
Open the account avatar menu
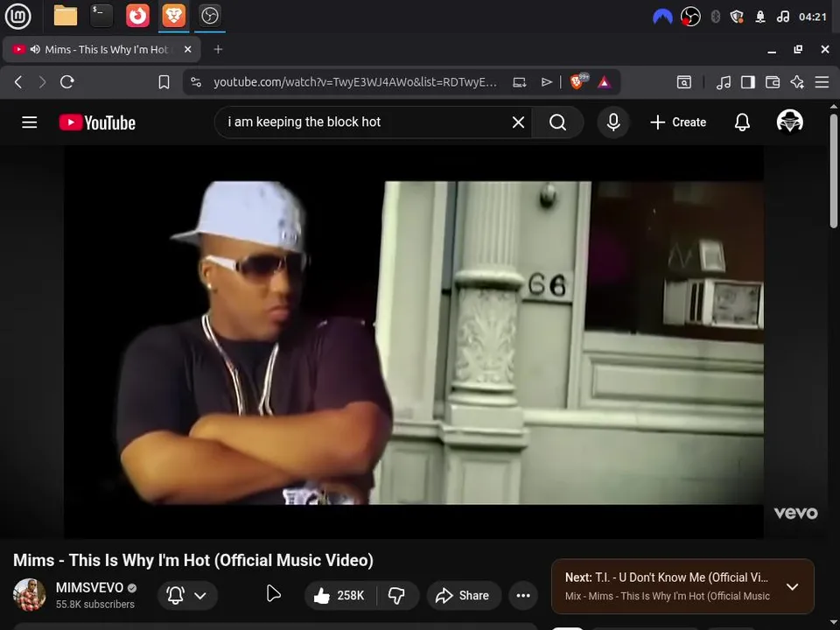789,122
